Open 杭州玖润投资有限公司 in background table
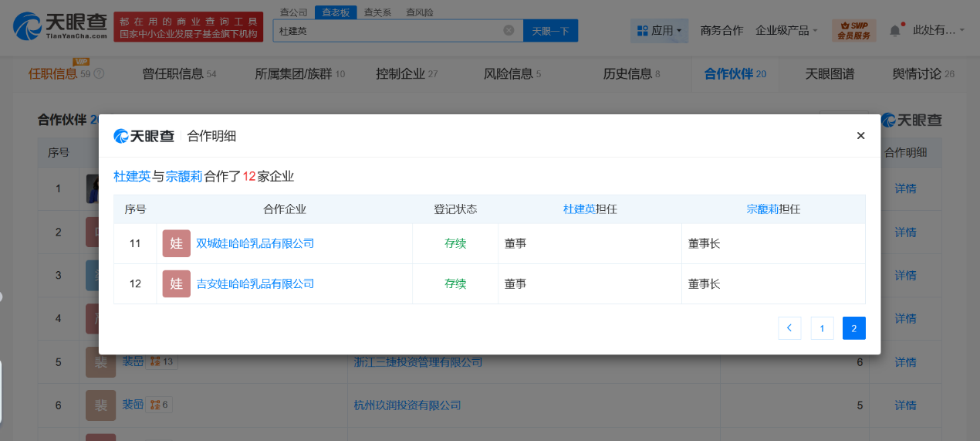Image resolution: width=980 pixels, height=441 pixels. tap(407, 405)
